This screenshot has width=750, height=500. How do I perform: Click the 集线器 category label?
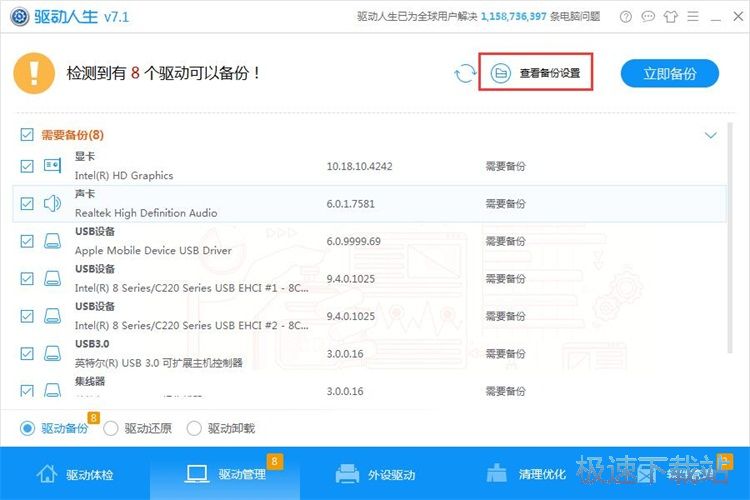click(x=90, y=381)
